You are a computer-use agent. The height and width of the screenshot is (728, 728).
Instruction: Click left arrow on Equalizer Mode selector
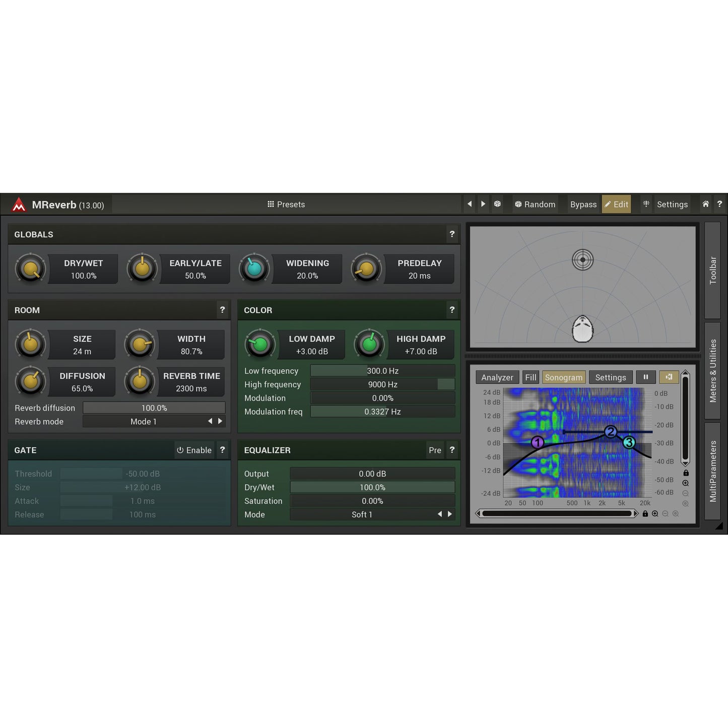[439, 514]
